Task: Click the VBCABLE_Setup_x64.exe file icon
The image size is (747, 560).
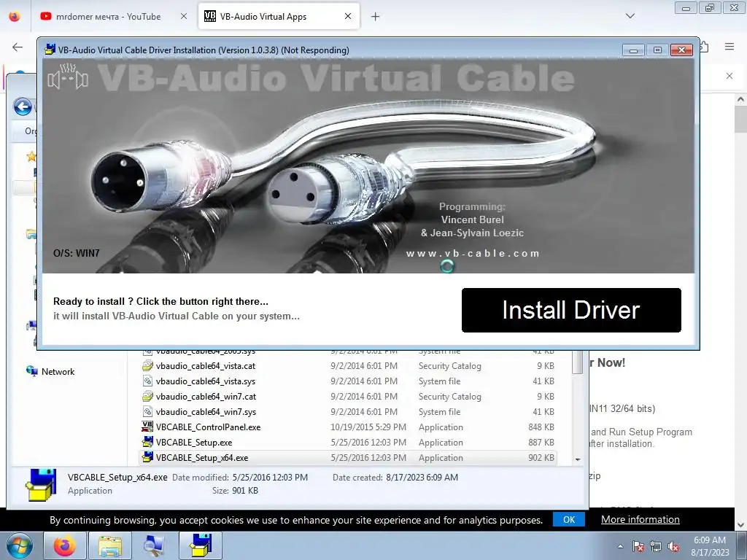Action: pos(147,457)
